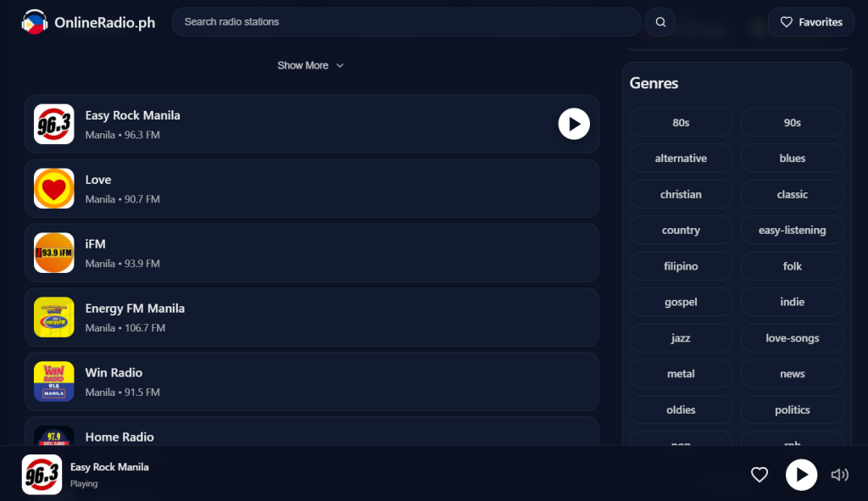Click the search radio stations field
The image size is (868, 501).
(406, 22)
